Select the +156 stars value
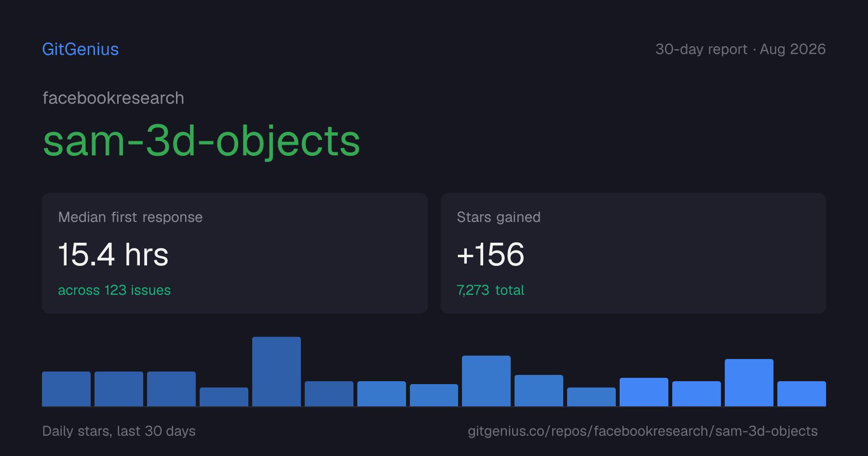868x456 pixels. [490, 254]
